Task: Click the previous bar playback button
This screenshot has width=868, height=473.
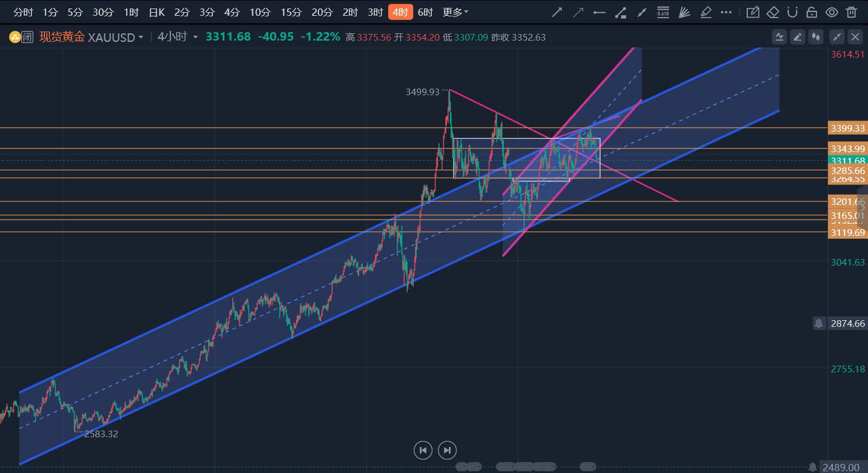Action: [423, 450]
